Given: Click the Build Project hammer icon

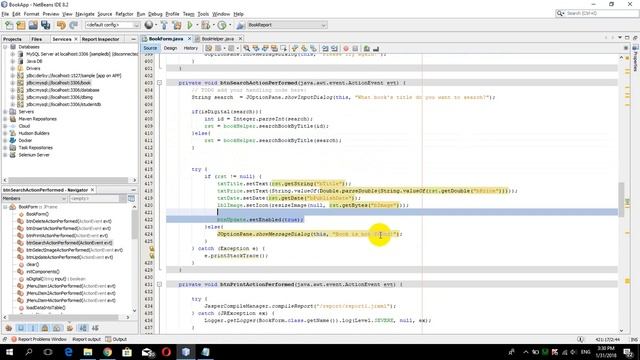Looking at the screenshot, I should (164, 25).
